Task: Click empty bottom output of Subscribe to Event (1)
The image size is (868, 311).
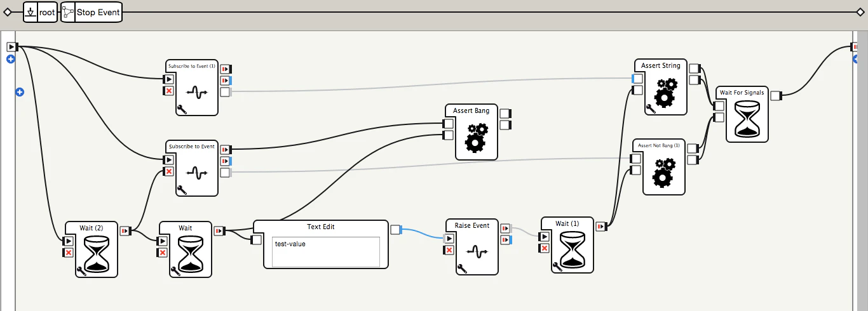Action: 225,92
